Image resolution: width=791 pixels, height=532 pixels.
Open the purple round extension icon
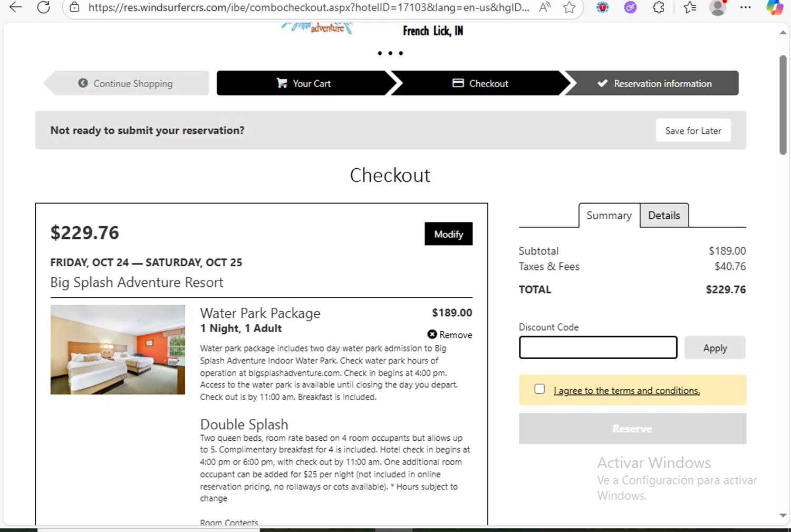630,7
